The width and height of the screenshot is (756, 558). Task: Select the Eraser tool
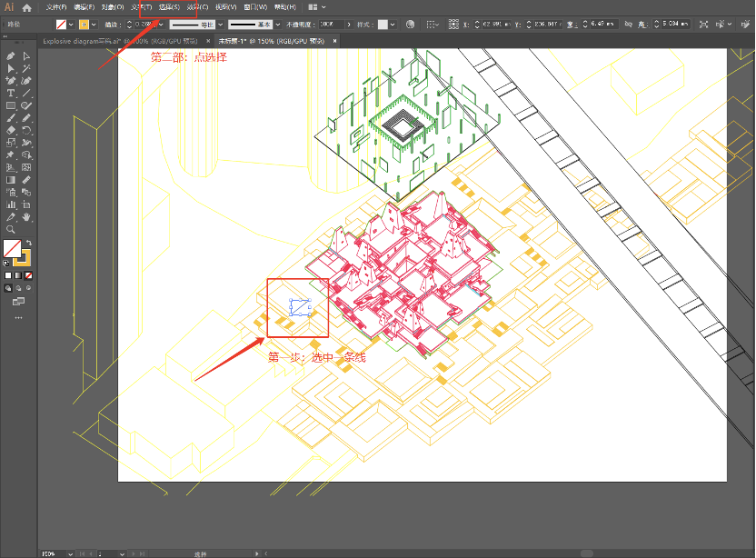11,130
